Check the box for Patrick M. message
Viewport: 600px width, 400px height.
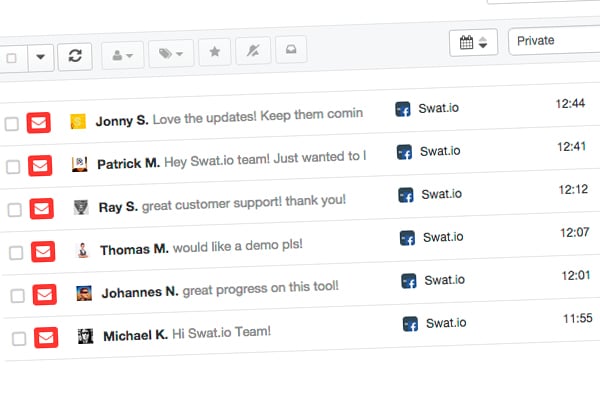13,167
